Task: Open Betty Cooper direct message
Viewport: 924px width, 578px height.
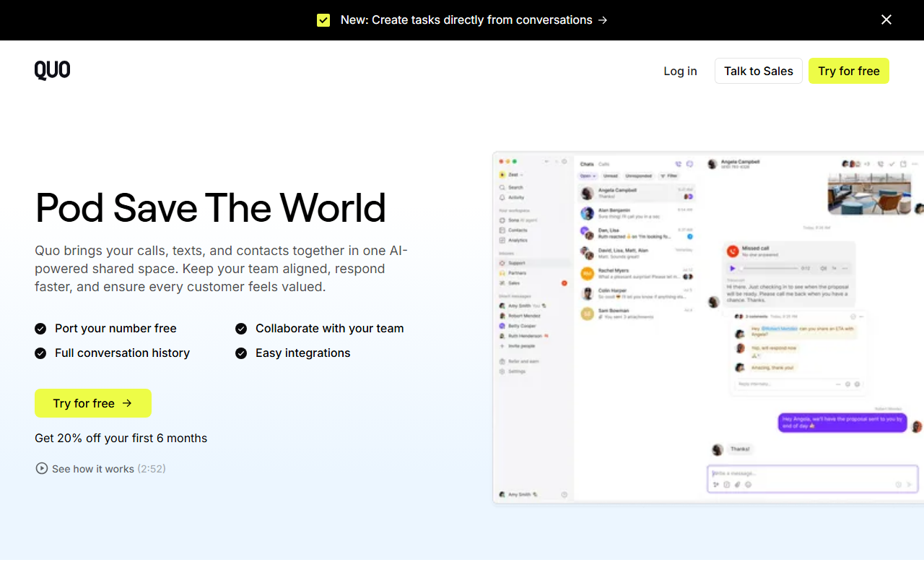Action: coord(518,326)
